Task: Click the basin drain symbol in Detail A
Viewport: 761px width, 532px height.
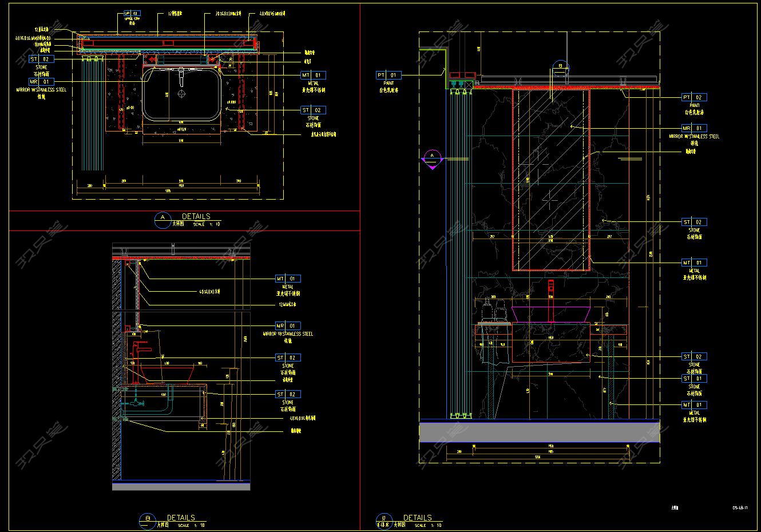Action: tap(181, 93)
